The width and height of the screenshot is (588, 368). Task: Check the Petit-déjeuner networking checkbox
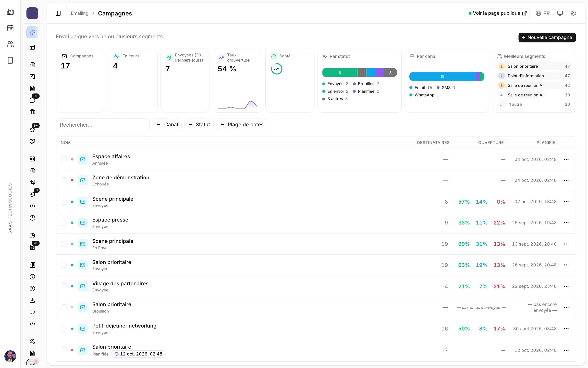click(64, 329)
